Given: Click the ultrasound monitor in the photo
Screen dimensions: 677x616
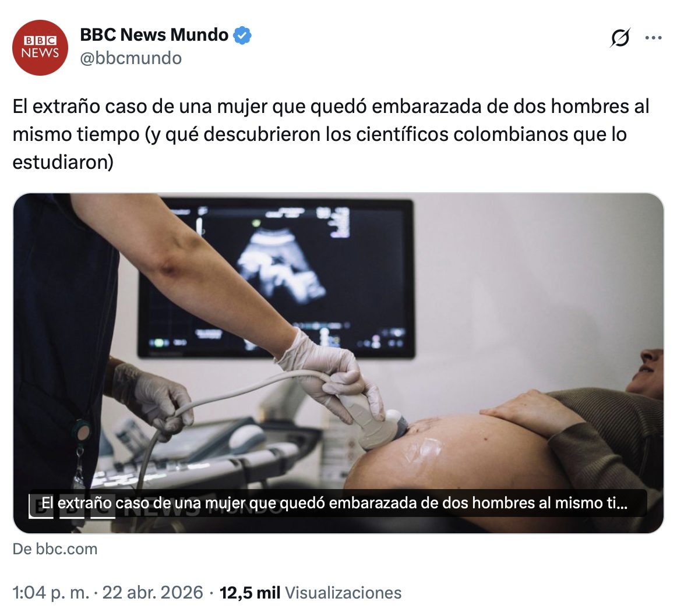Looking at the screenshot, I should click(276, 278).
